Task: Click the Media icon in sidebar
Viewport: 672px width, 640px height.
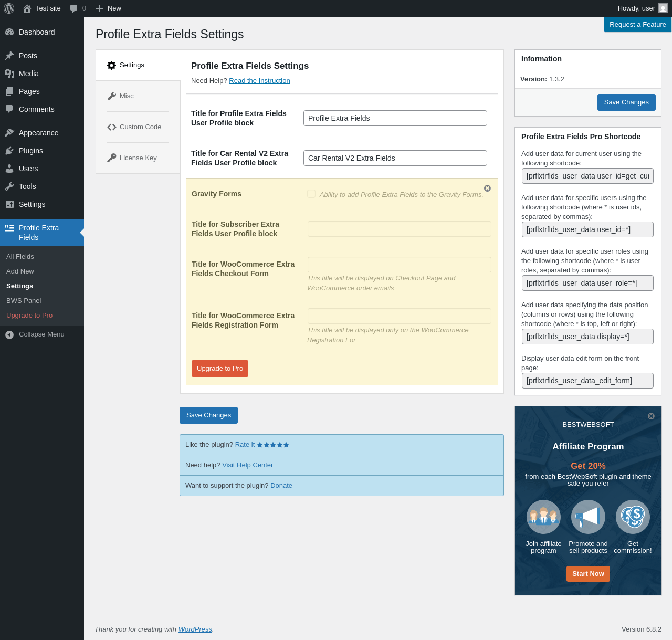Action: click(9, 74)
